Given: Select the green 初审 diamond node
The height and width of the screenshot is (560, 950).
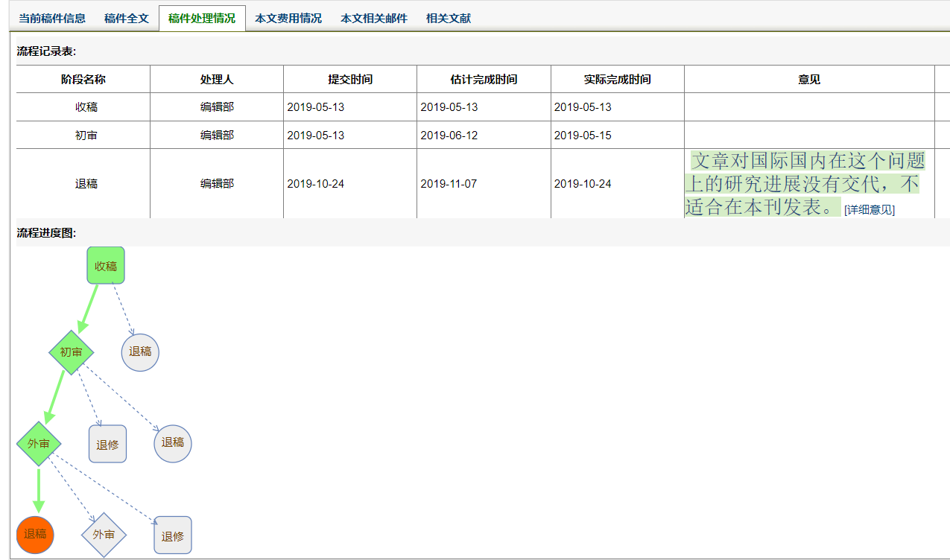Looking at the screenshot, I should 71,352.
